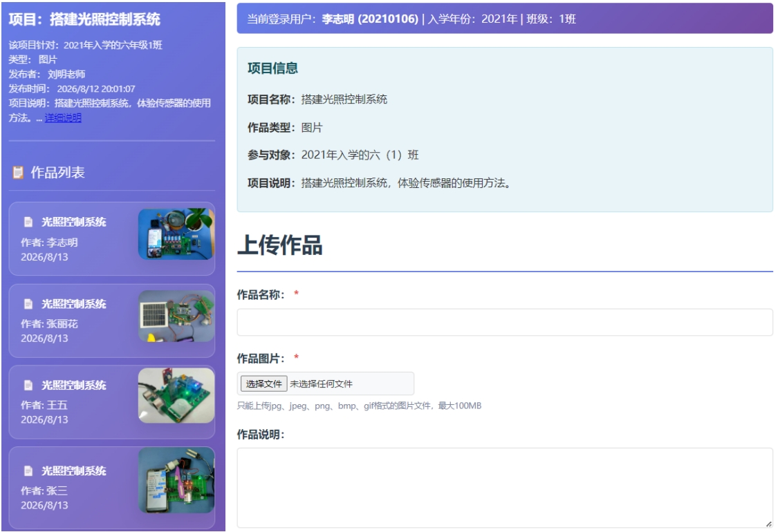This screenshot has width=778, height=532.
Task: Click 该项目针对: 2021年入学的六年级1班 line
Action: (85, 45)
